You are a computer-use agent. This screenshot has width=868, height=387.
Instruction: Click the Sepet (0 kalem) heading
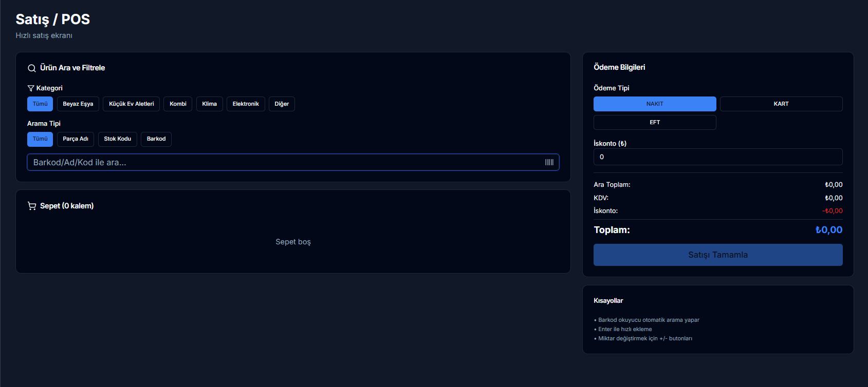pyautogui.click(x=67, y=206)
